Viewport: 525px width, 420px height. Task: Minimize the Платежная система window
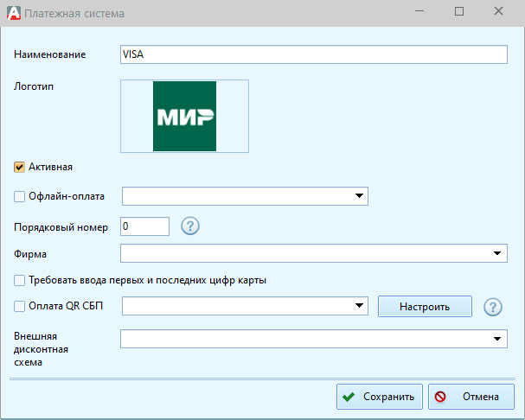point(419,11)
